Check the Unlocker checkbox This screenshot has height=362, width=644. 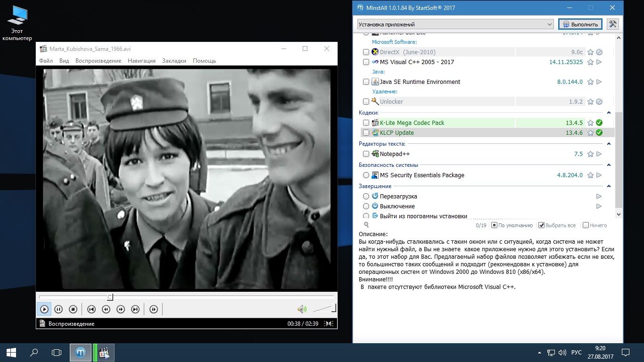tap(366, 102)
